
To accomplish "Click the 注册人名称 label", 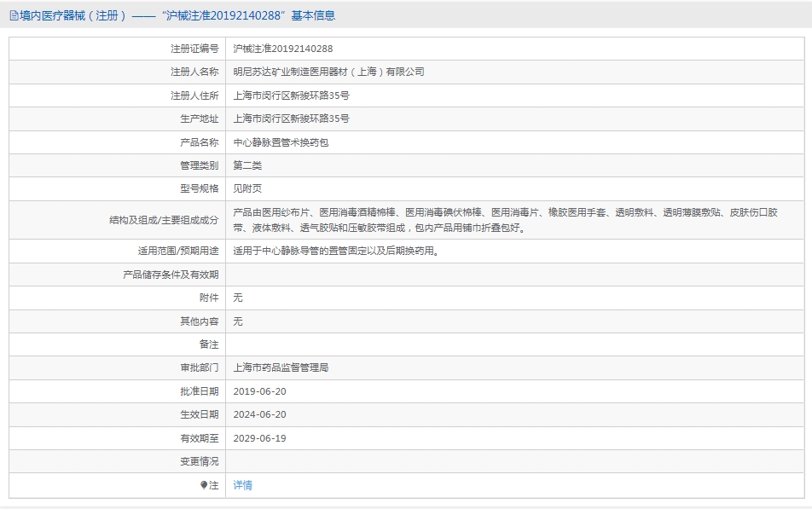I will [x=194, y=72].
